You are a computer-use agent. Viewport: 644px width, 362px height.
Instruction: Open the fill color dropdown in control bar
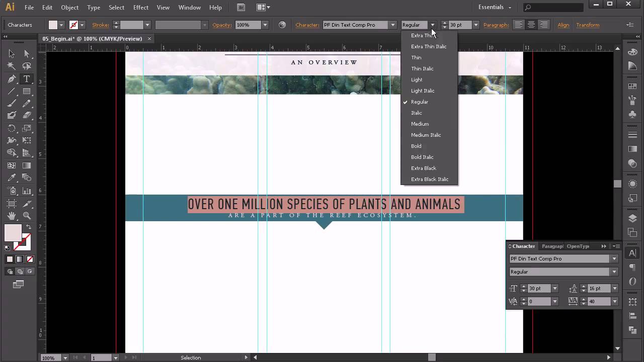(61, 25)
